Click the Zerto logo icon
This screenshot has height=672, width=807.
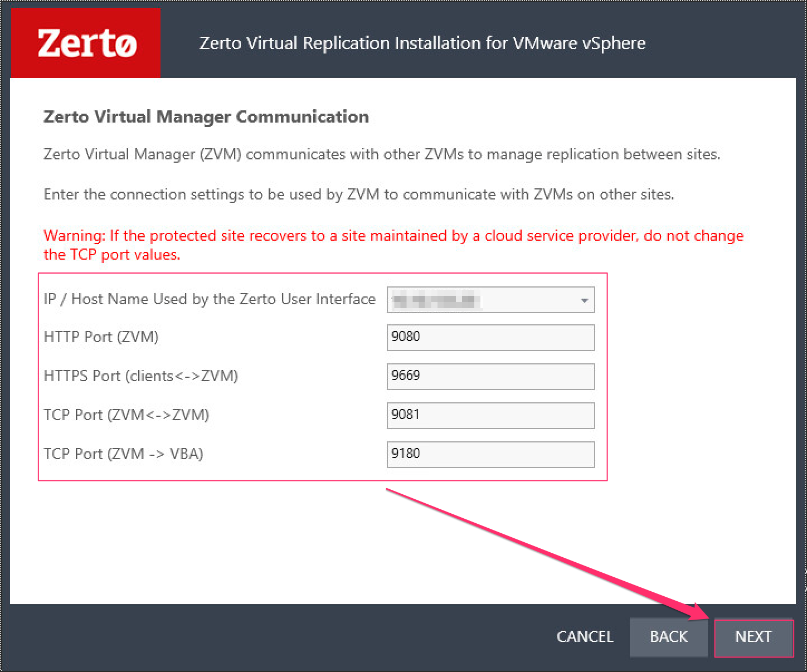tap(85, 42)
